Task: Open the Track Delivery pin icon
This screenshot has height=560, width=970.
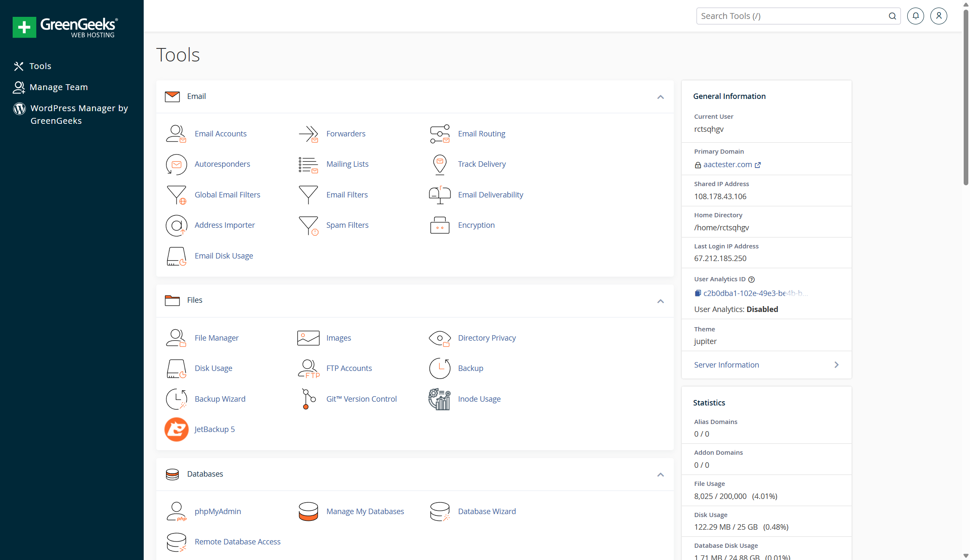Action: (x=439, y=164)
